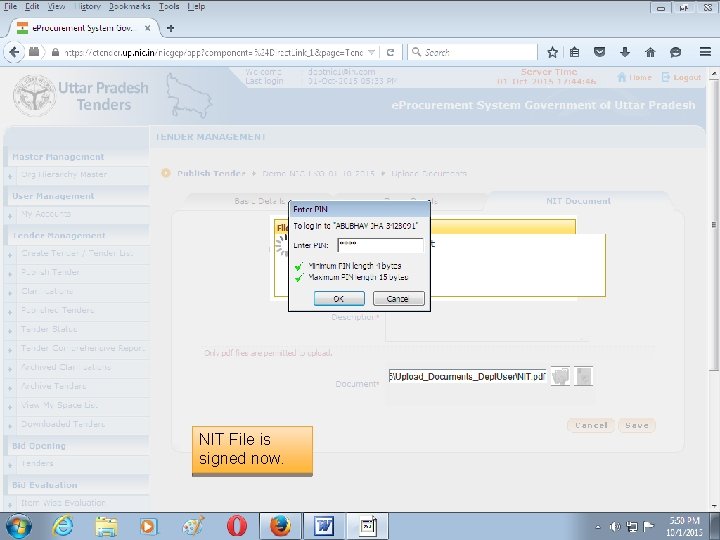
Task: Open the Edit menu
Action: (x=32, y=6)
